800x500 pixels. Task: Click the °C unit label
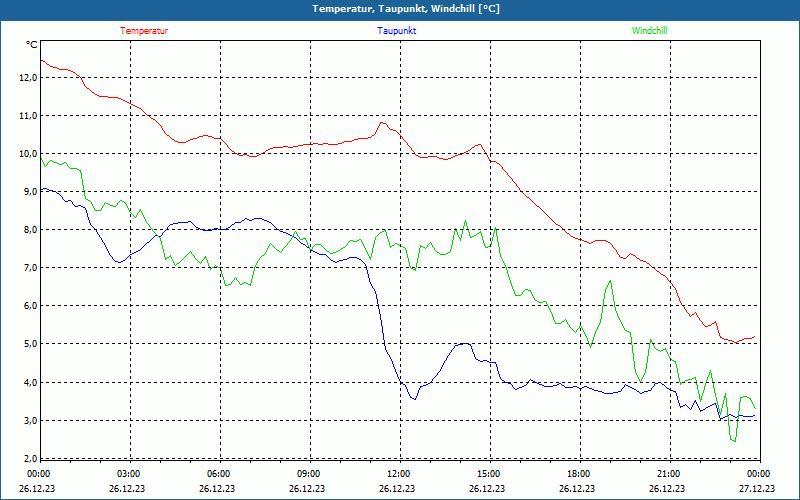click(x=32, y=45)
